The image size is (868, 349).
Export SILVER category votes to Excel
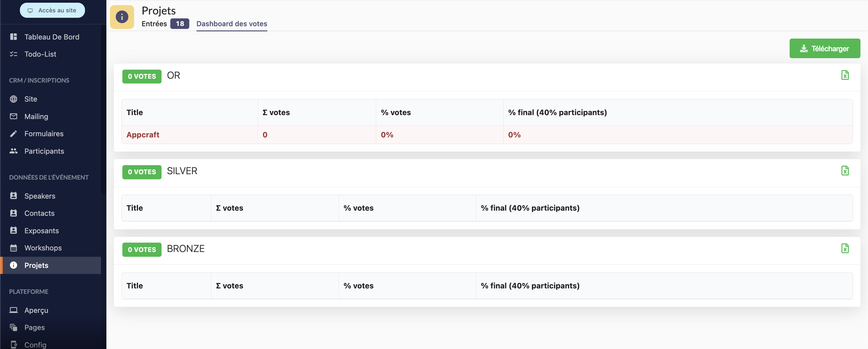pyautogui.click(x=844, y=171)
